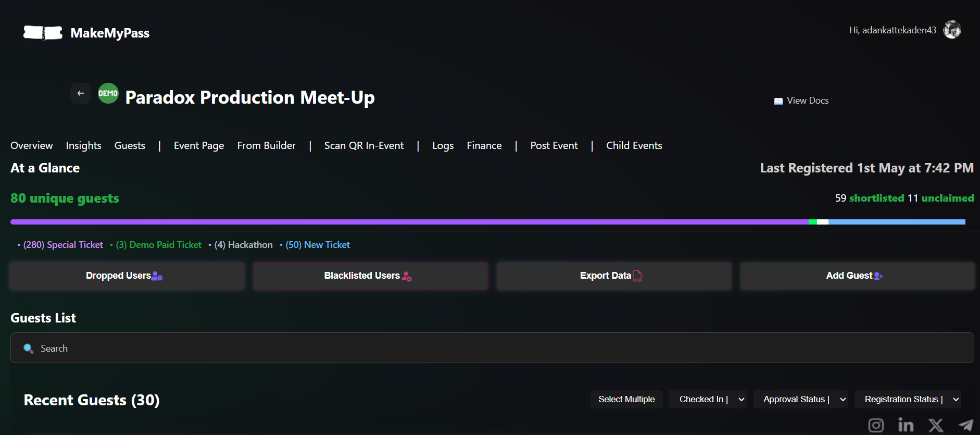The image size is (980, 435).
Task: Click the green DEMO badge icon
Action: click(x=108, y=93)
